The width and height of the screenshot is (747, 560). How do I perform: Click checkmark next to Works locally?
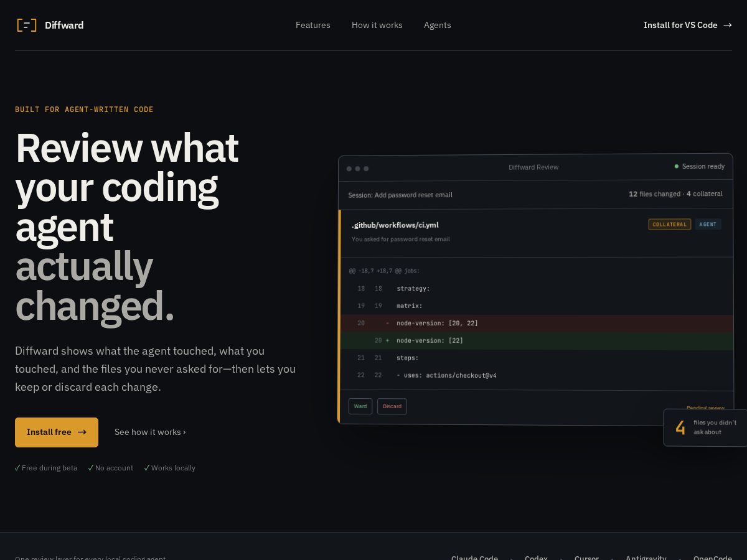(147, 468)
